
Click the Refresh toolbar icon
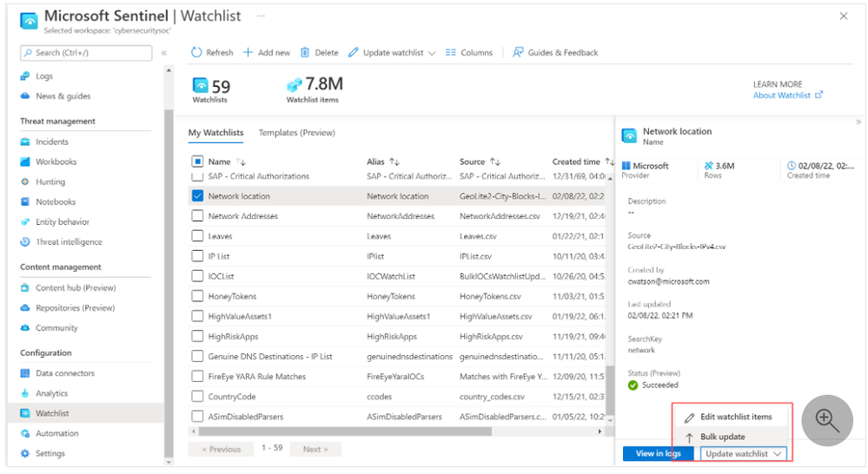tap(196, 53)
